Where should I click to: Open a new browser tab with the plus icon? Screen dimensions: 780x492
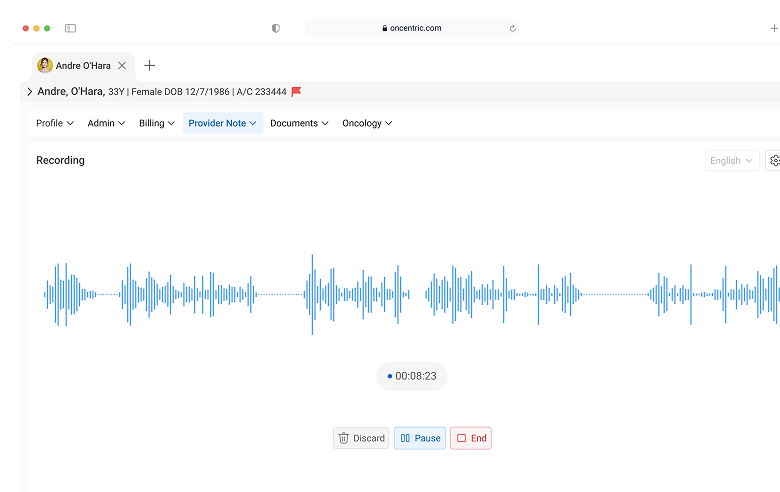774,28
